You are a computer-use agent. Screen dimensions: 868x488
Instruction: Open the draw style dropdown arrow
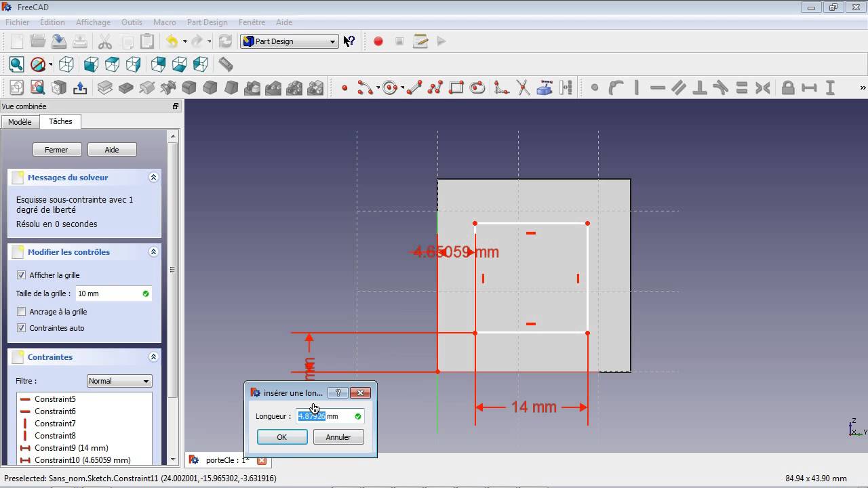(50, 65)
